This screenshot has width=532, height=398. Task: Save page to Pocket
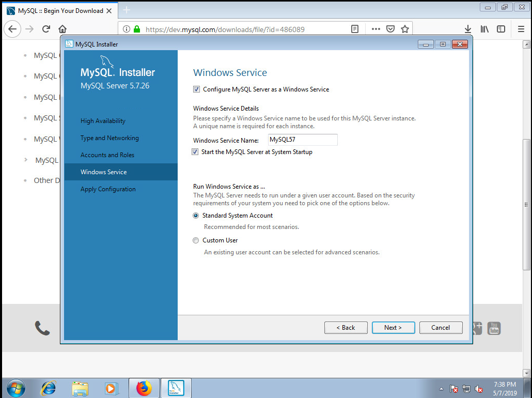390,29
